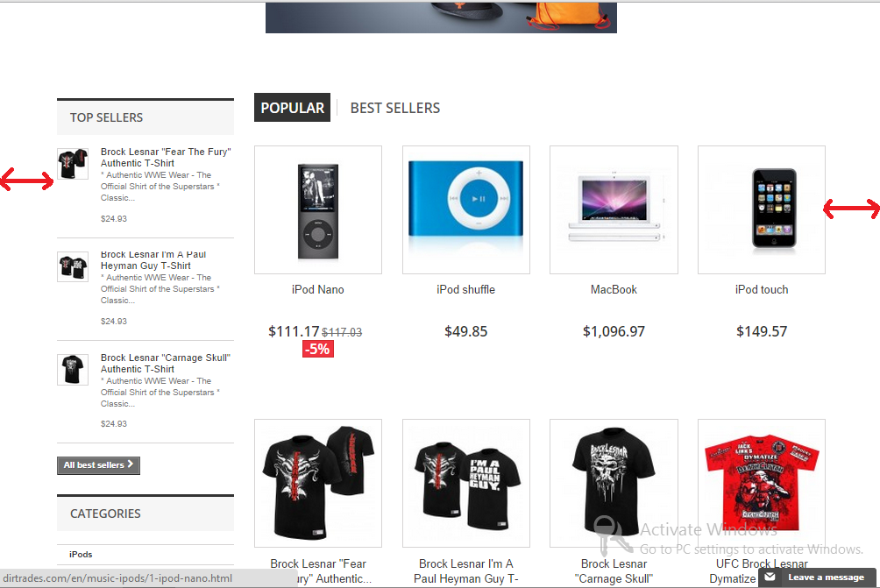Open the blue iPod shuffle image
This screenshot has width=880, height=588.
[x=465, y=209]
